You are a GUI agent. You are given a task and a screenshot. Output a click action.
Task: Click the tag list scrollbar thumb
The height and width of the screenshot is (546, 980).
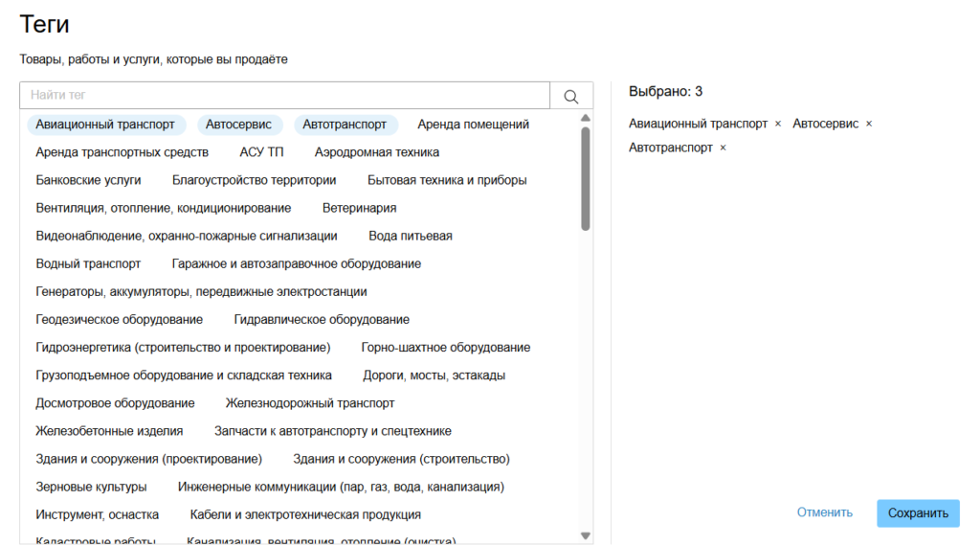click(x=585, y=178)
